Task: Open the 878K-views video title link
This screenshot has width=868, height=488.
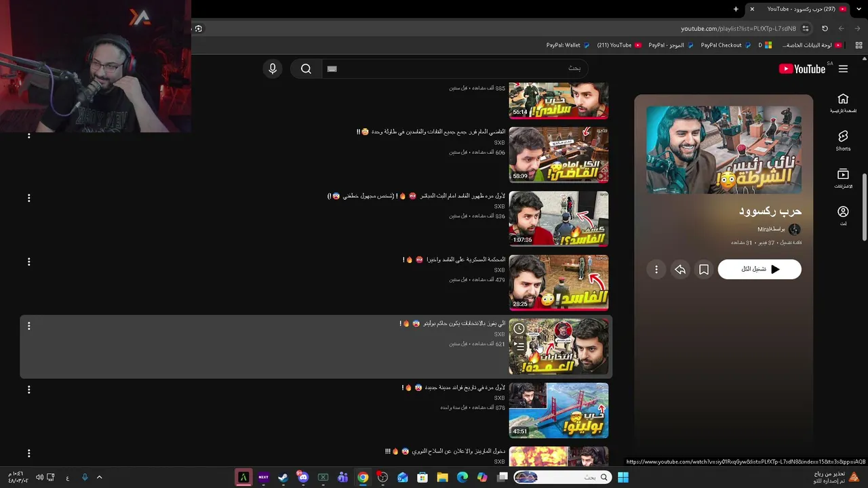Action: coord(453,388)
